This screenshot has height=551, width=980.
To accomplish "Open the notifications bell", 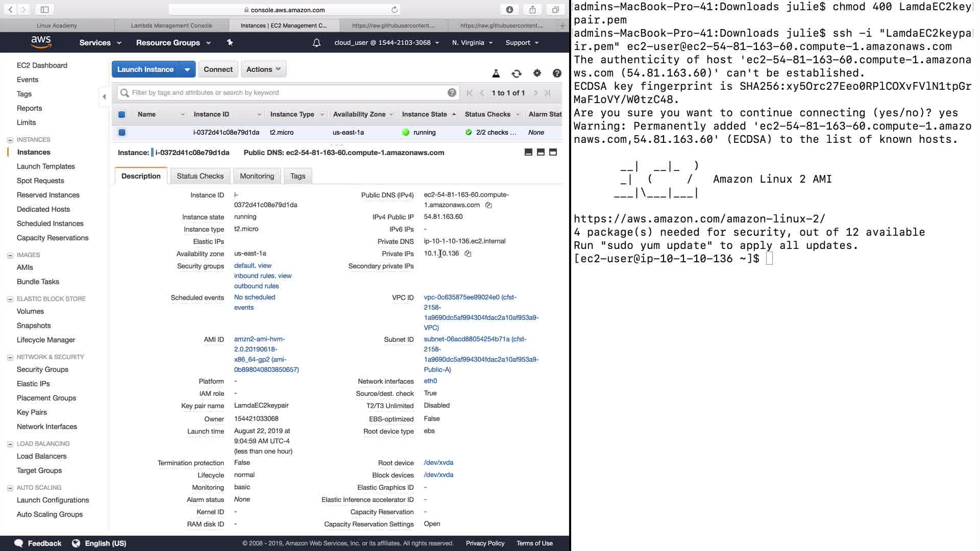I will (x=316, y=43).
